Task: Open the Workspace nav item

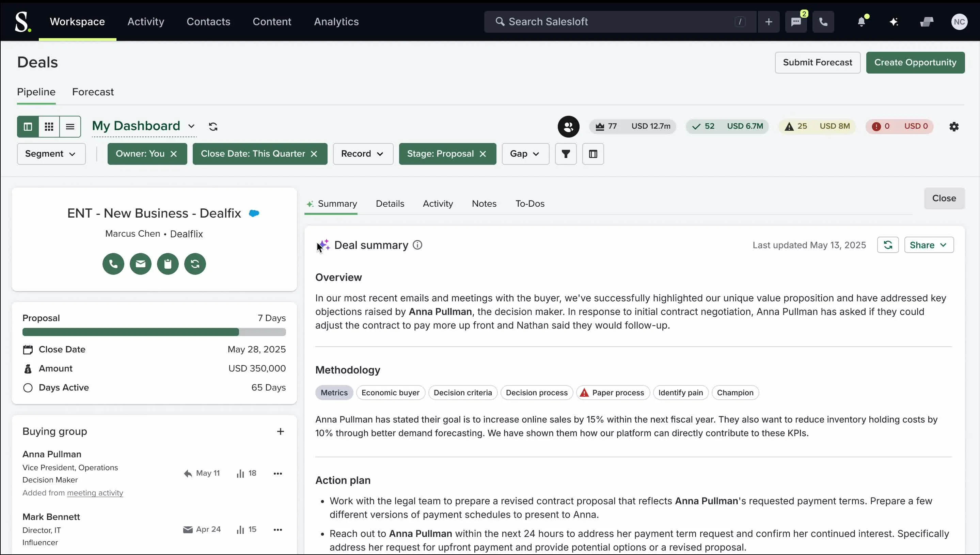Action: [x=77, y=22]
